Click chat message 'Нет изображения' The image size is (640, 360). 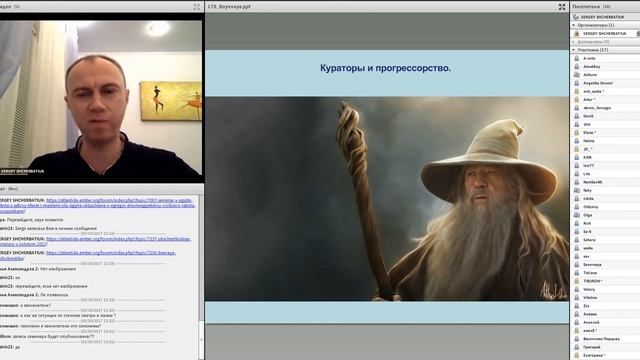58,269
